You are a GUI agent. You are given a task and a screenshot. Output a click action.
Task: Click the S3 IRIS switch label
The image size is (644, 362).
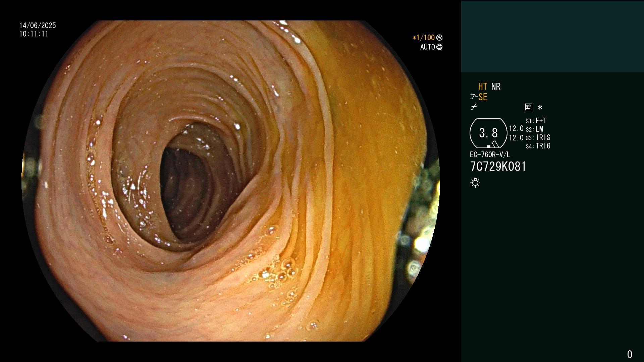[x=538, y=137]
